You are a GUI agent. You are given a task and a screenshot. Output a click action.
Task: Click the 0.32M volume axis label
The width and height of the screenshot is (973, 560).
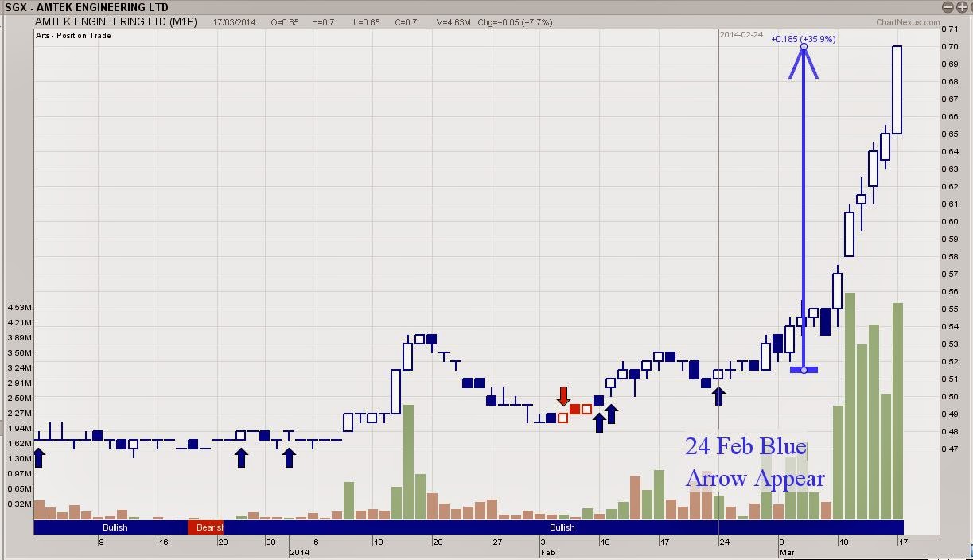tap(19, 504)
